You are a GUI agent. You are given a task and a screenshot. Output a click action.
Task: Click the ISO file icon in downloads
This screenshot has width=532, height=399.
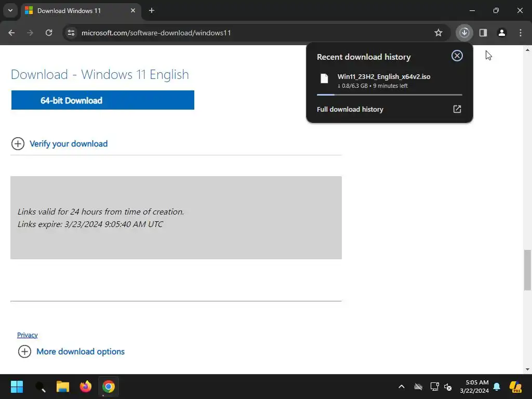[x=324, y=78]
